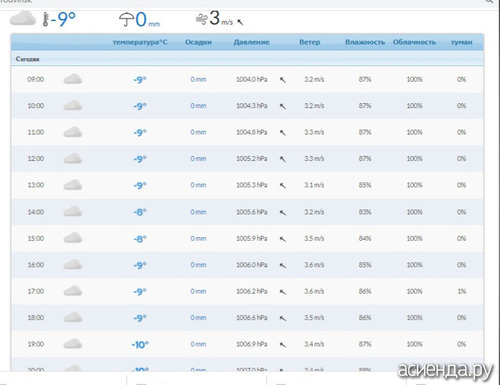Click the Ветер column header

[x=310, y=42]
